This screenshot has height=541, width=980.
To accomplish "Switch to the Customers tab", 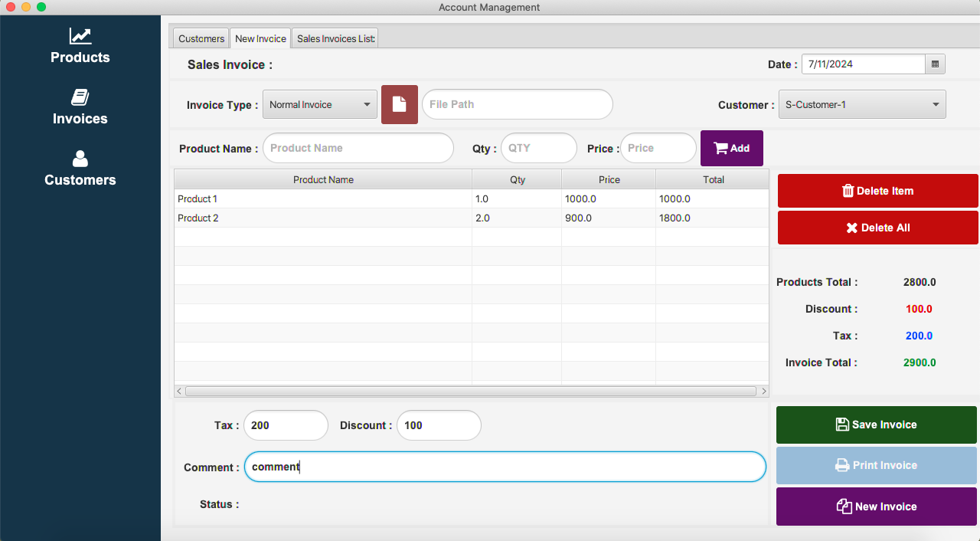I will [x=201, y=38].
